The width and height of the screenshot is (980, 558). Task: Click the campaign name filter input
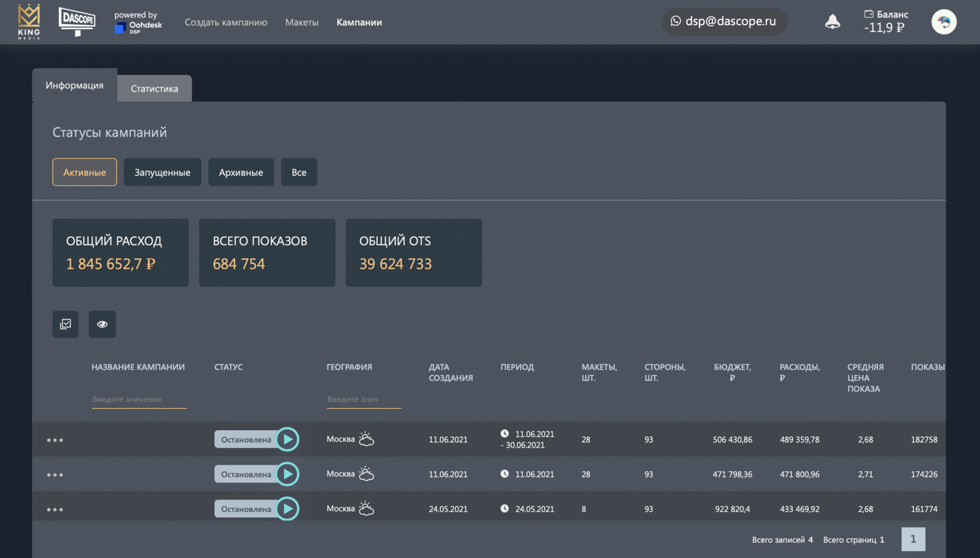pos(139,399)
